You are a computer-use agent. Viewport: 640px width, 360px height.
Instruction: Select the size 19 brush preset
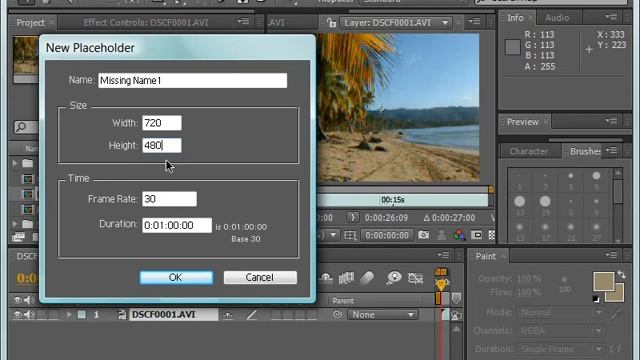tap(545, 205)
